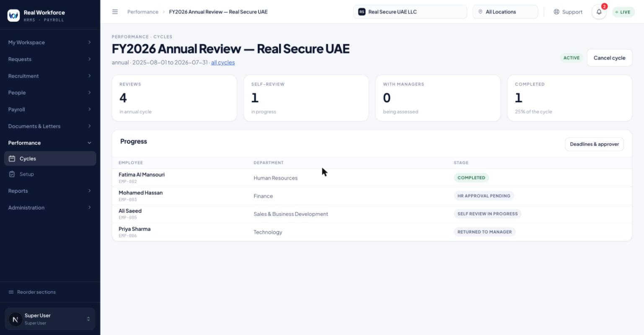
Task: Click the Cycles calendar icon in sidebar
Action: [12, 158]
